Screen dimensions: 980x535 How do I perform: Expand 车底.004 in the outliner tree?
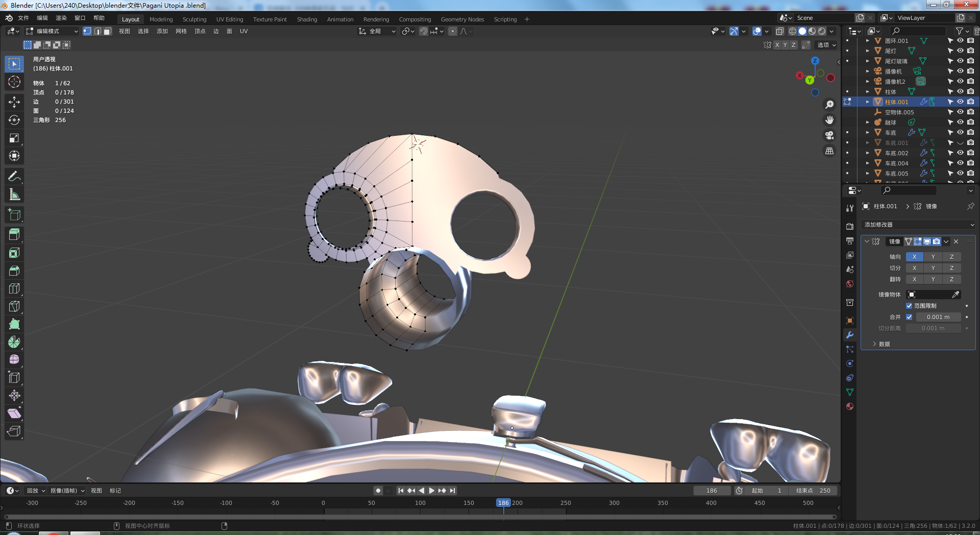pos(868,163)
